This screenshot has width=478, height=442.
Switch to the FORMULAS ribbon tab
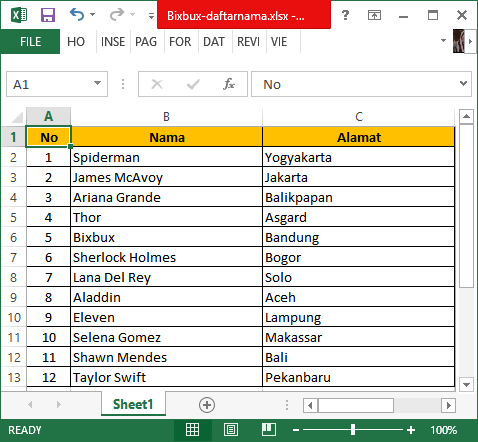point(180,42)
